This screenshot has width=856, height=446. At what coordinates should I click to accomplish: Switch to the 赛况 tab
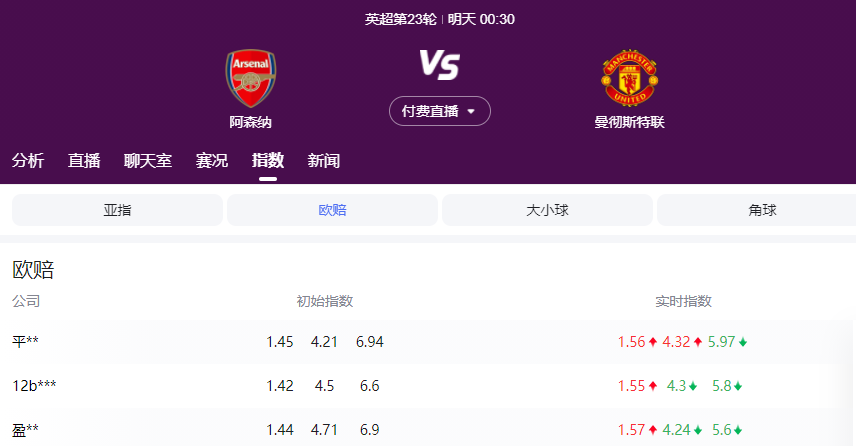(x=212, y=160)
